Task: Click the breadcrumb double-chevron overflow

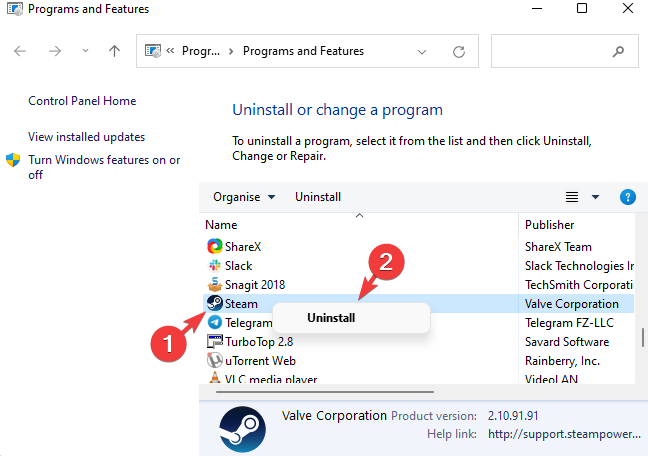Action: [170, 50]
